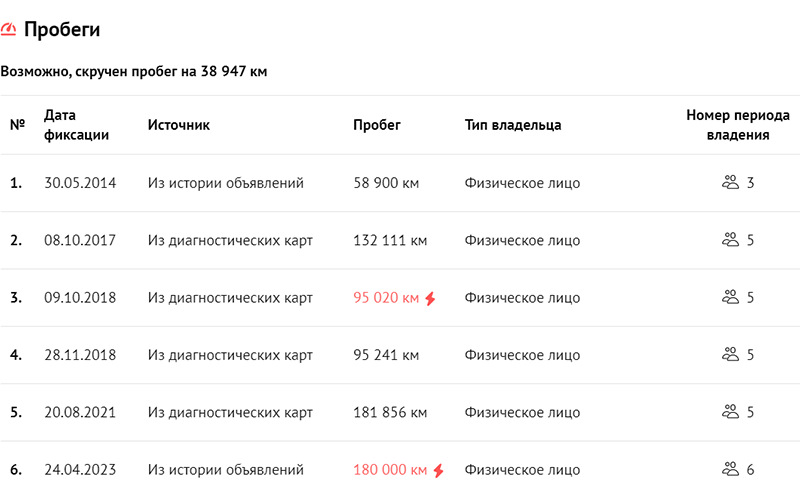Click the lightning icon next to 180 000 км
The width and height of the screenshot is (800, 498).
(438, 470)
